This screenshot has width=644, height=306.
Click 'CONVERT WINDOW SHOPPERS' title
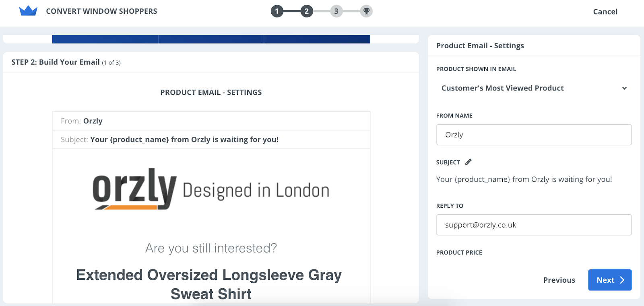[101, 11]
